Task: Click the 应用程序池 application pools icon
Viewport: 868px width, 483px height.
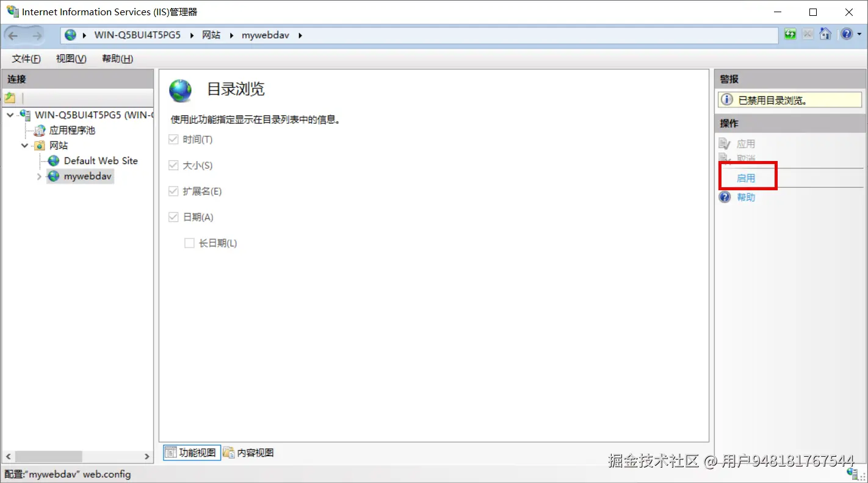Action: coord(40,130)
